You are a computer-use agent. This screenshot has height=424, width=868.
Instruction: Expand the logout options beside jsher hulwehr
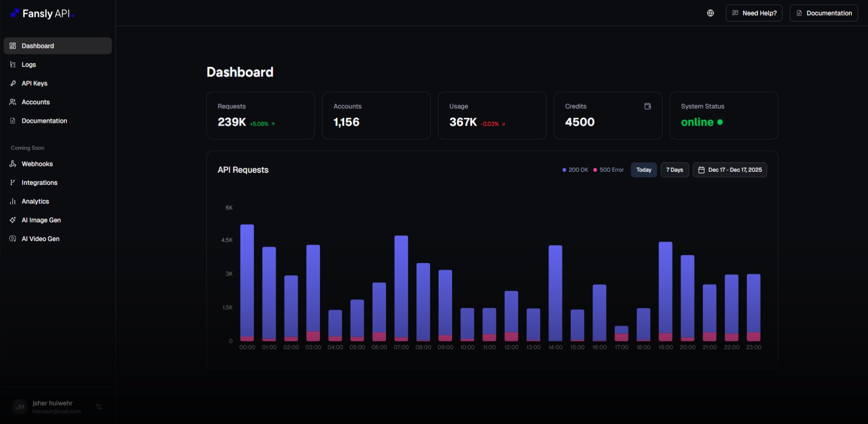[x=99, y=407]
